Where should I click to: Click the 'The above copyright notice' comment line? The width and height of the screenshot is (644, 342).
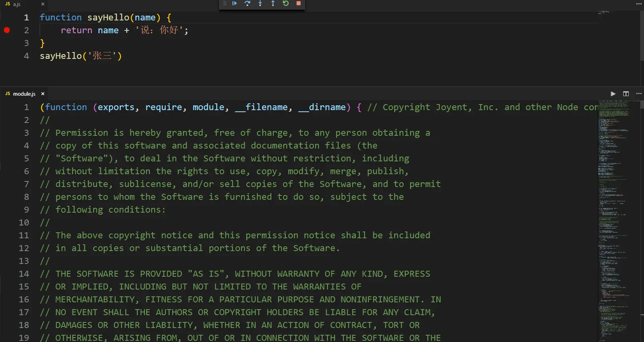click(235, 235)
